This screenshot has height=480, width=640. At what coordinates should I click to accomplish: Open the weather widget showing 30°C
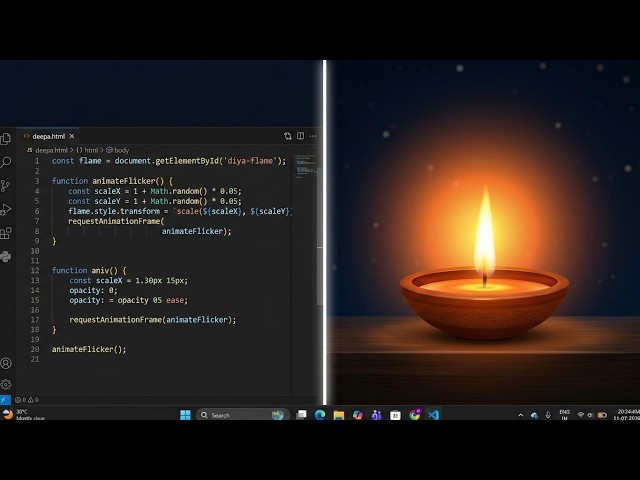point(24,415)
